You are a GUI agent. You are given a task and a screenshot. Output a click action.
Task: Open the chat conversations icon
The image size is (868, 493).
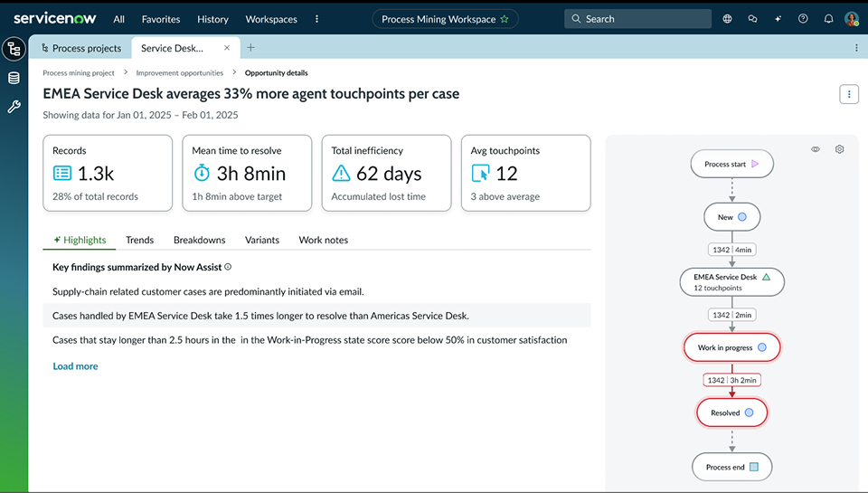point(753,19)
